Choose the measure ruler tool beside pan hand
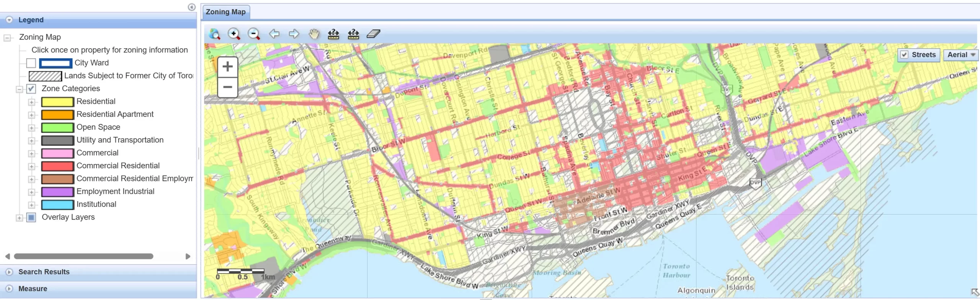Viewport: 980px width, 300px height. (x=333, y=34)
